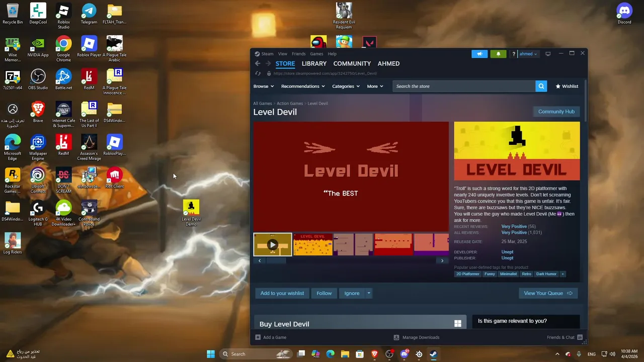Image resolution: width=644 pixels, height=362 pixels.
Task: Open Steam notifications bell
Action: click(x=498, y=54)
